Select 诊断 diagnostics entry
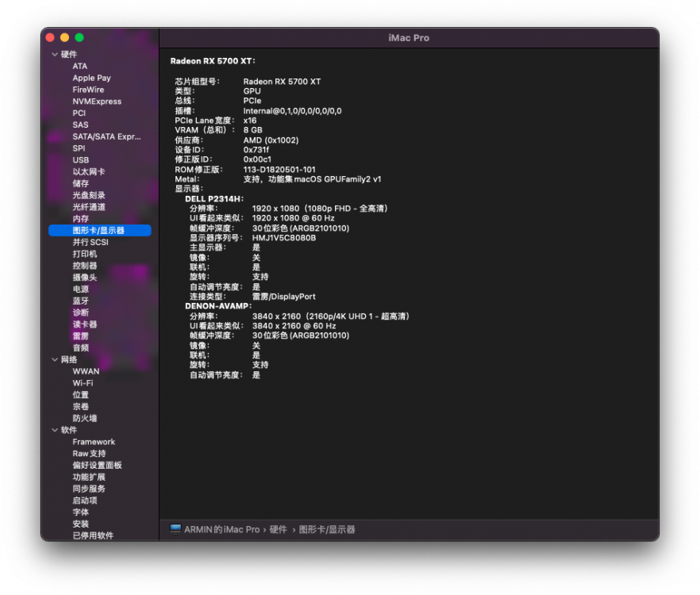700x595 pixels. (x=81, y=313)
